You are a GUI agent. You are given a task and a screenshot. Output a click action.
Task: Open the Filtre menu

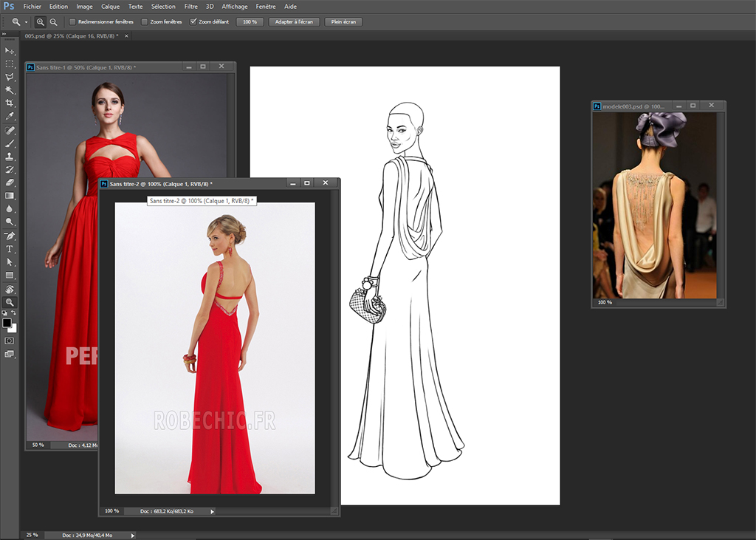tap(190, 6)
